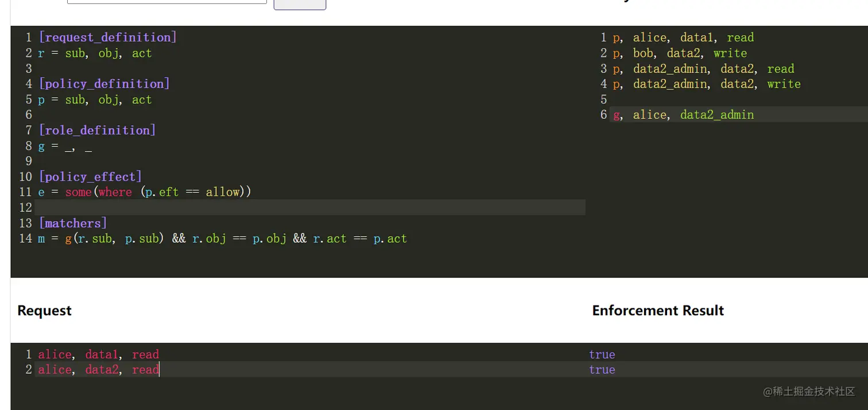This screenshot has width=868, height=410.
Task: Place cursor on empty line 12 of model
Action: [x=310, y=207]
